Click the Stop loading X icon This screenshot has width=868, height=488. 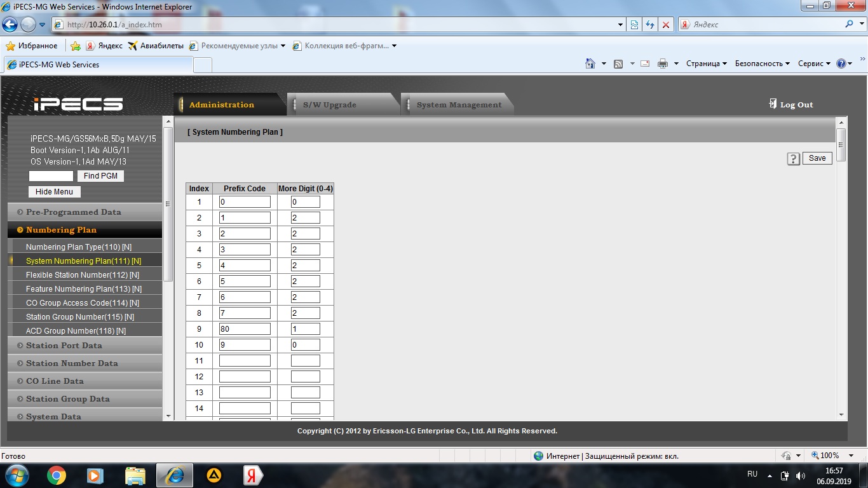tap(665, 25)
